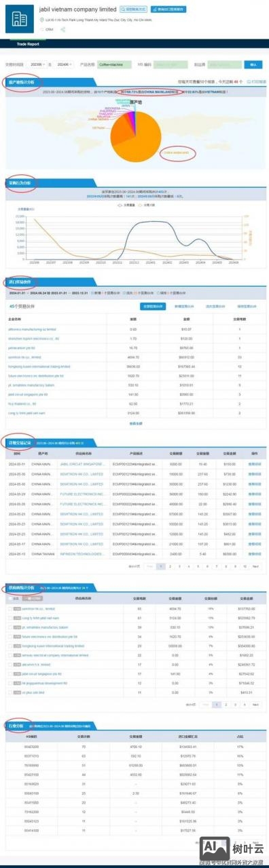
Task: Open the Trade Report tab
Action: click(28, 44)
